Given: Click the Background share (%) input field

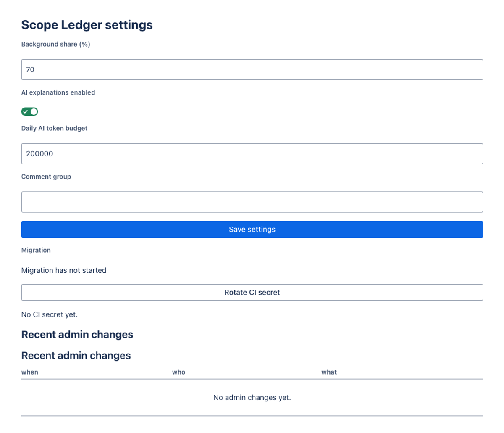Looking at the screenshot, I should click(252, 69).
